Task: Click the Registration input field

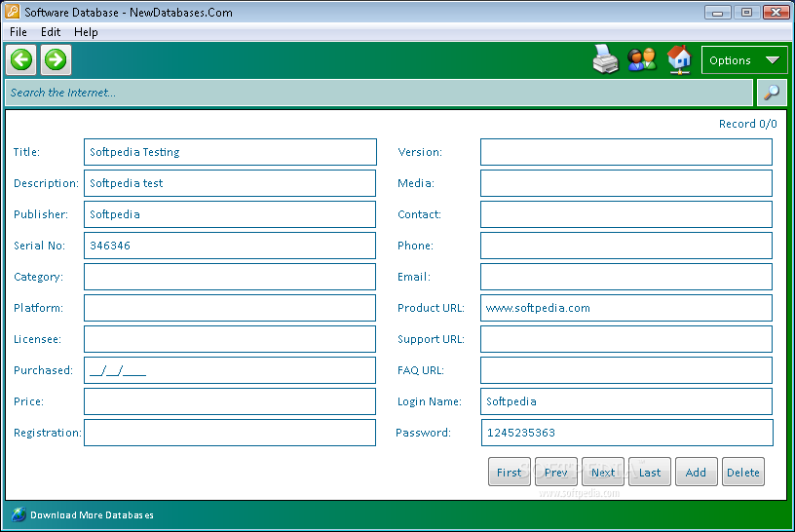Action: coord(230,433)
